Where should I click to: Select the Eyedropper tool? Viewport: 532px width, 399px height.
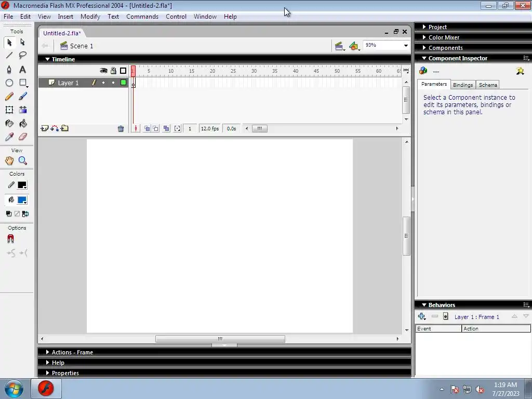pos(9,137)
